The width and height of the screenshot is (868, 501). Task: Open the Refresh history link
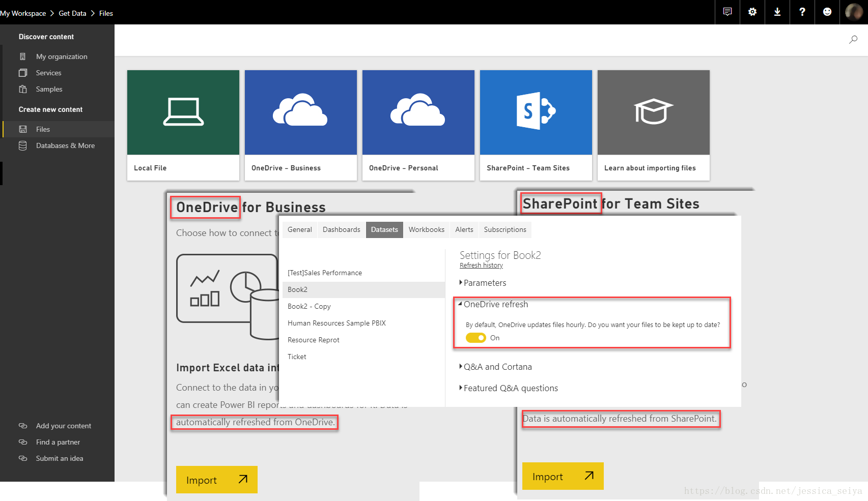coord(481,266)
